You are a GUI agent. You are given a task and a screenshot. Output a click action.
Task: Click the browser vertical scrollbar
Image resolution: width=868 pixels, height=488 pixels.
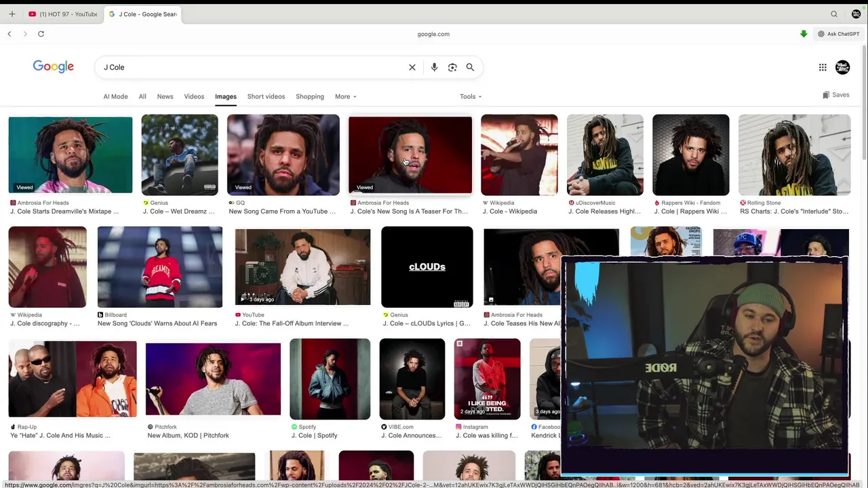[x=864, y=102]
